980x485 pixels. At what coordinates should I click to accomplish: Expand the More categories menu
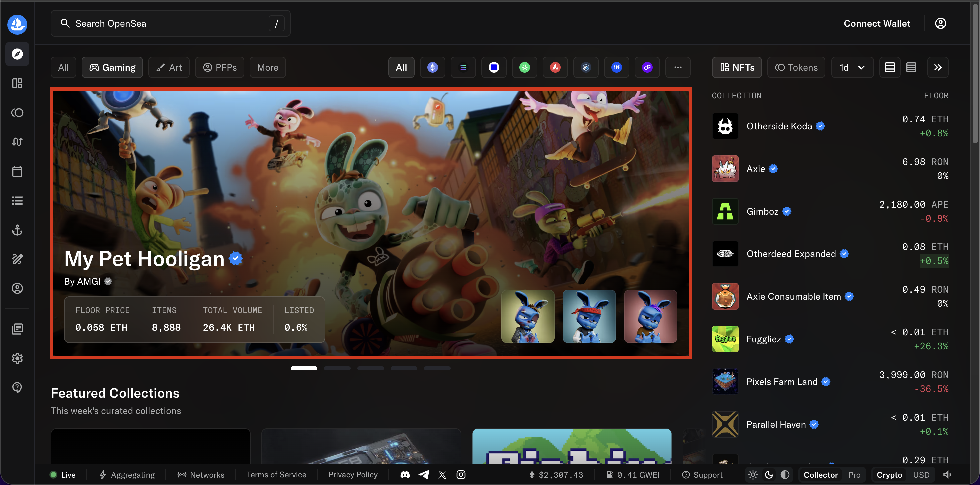(267, 67)
